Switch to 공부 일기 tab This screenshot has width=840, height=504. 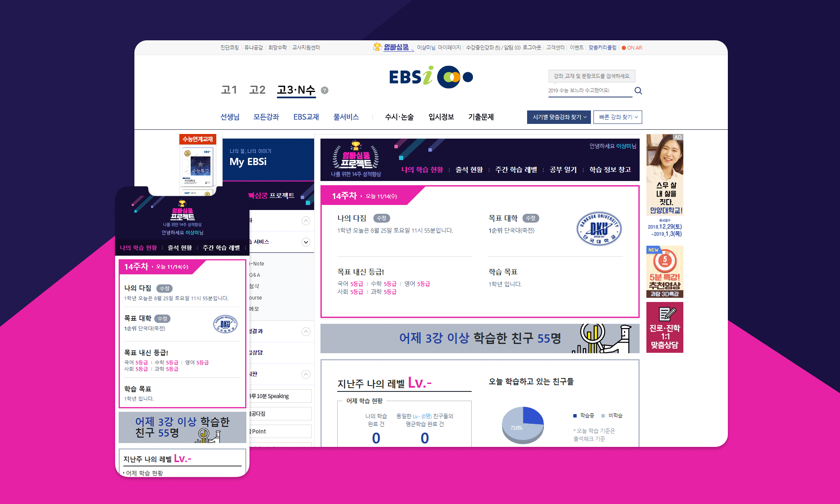click(x=563, y=170)
